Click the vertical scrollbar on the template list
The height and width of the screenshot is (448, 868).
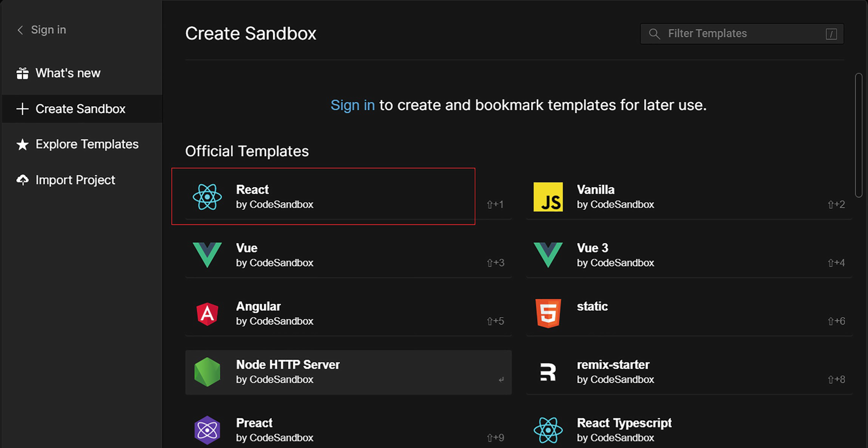858,135
